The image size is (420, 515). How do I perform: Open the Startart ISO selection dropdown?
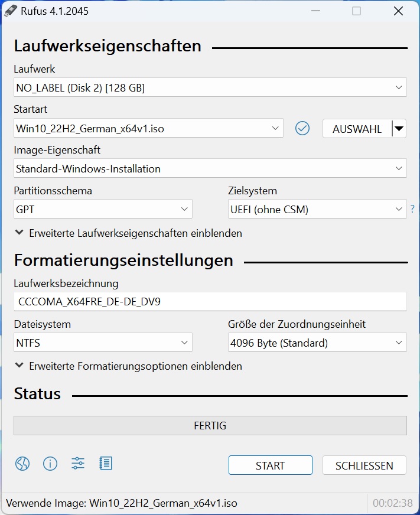(148, 128)
